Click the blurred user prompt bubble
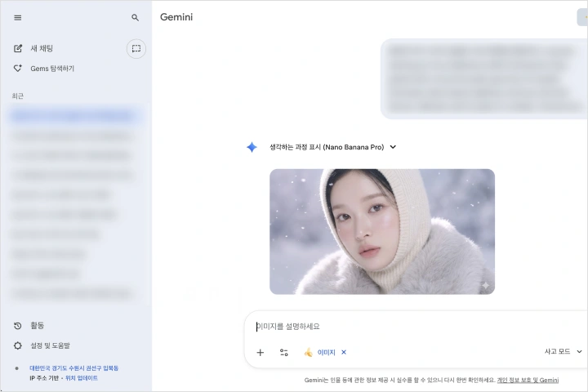This screenshot has width=588, height=392. [x=484, y=78]
